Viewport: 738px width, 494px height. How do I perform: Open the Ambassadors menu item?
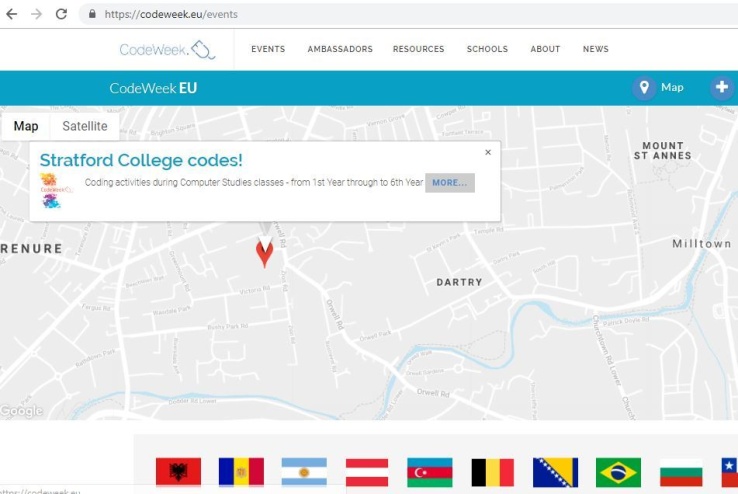tap(340, 49)
